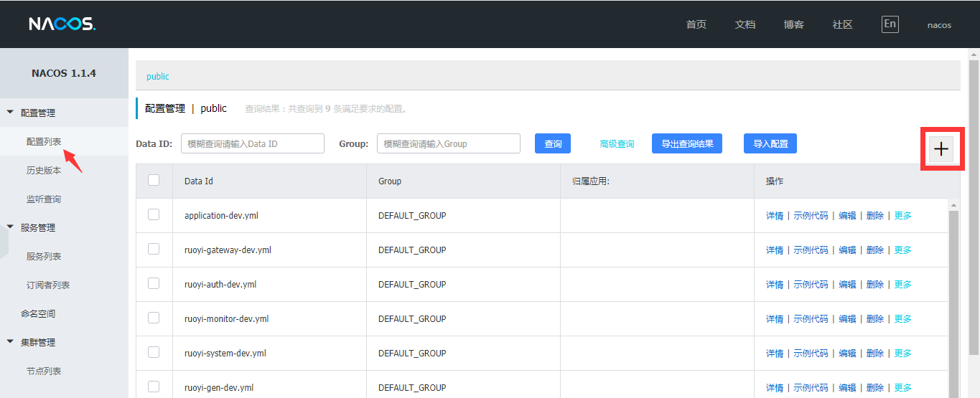Click 编辑 for ruoyi-gen-dev.yml
The height and width of the screenshot is (398, 980).
point(848,388)
